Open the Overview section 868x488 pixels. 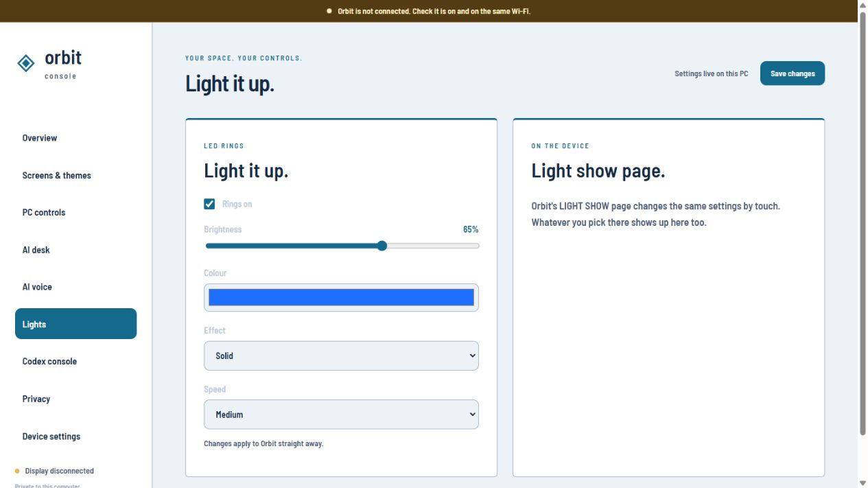75,138
